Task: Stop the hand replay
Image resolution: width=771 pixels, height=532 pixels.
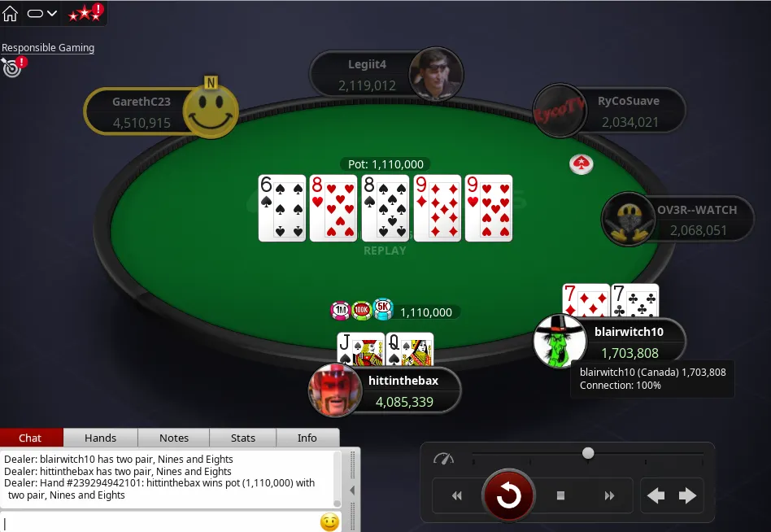Action: tap(560, 495)
